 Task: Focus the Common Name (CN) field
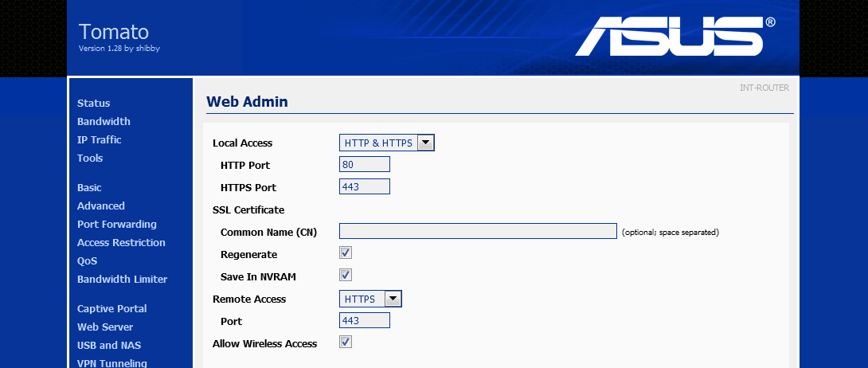pyautogui.click(x=479, y=231)
